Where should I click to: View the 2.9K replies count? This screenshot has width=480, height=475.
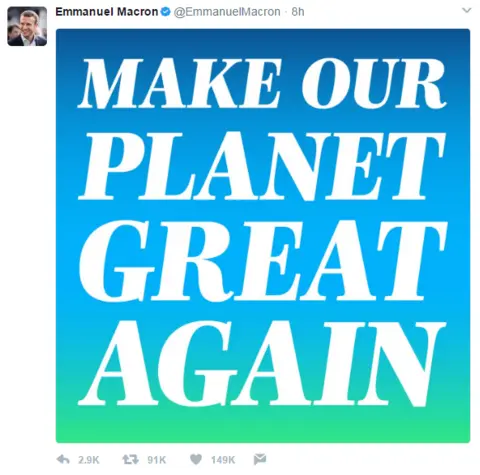click(89, 460)
